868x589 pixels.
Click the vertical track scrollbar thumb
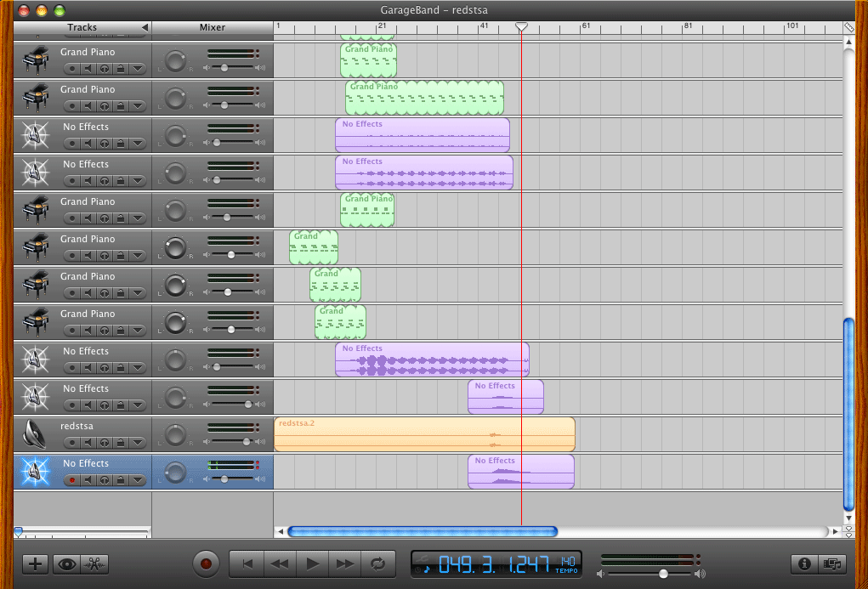tap(848, 415)
